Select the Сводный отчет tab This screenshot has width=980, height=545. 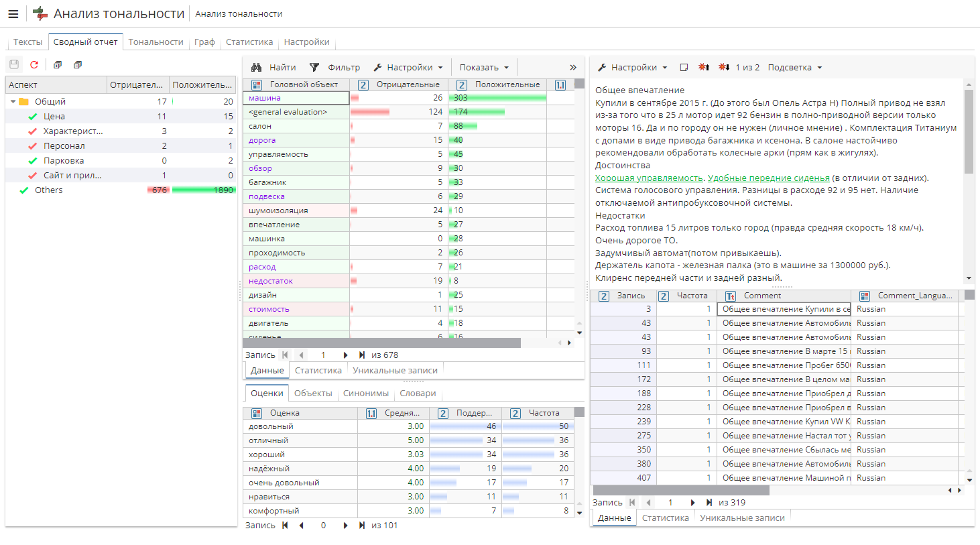tap(85, 42)
